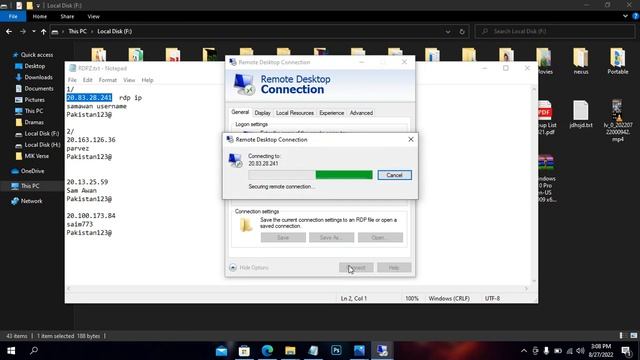Viewport: 640px width, 360px height.
Task: Click Open saved connection button
Action: tap(380, 238)
